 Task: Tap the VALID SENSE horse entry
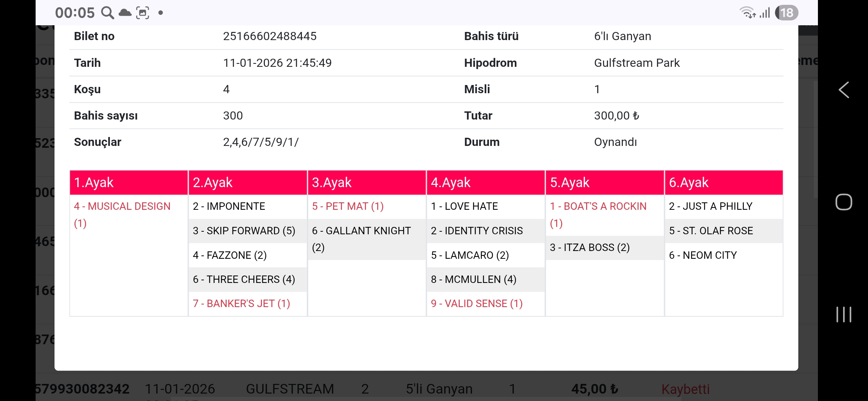(477, 303)
